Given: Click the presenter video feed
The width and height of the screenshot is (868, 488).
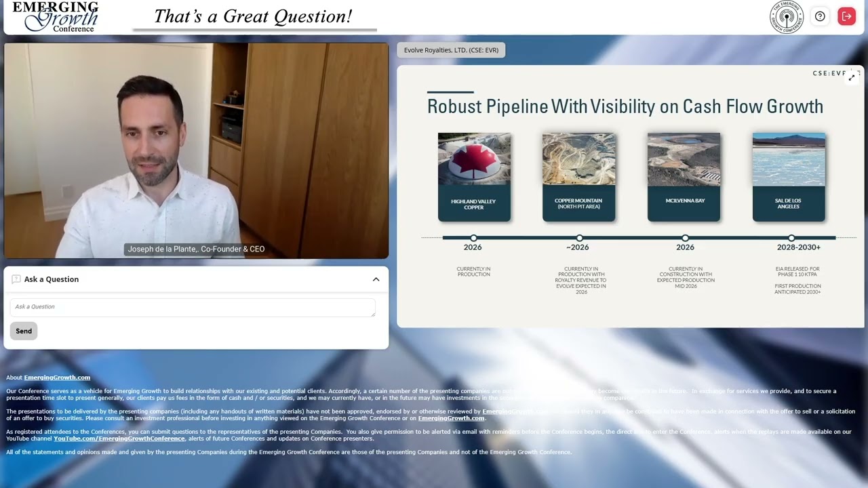Looking at the screenshot, I should tap(196, 150).
